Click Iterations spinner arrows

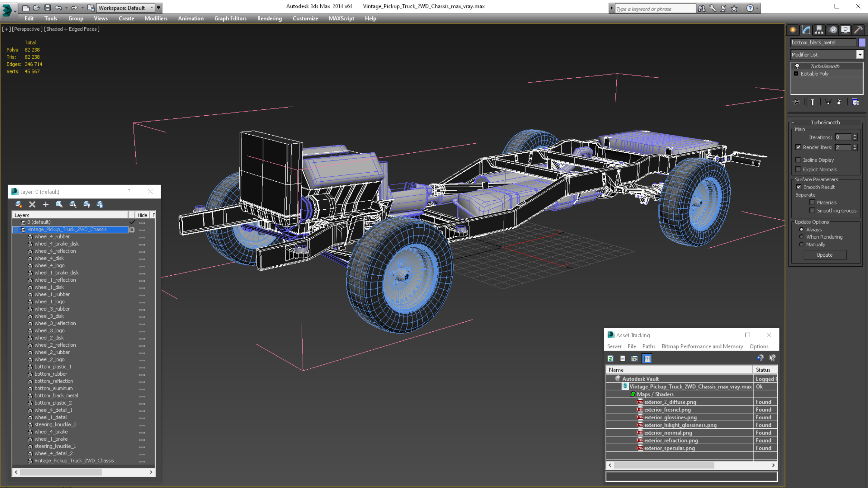(x=854, y=137)
